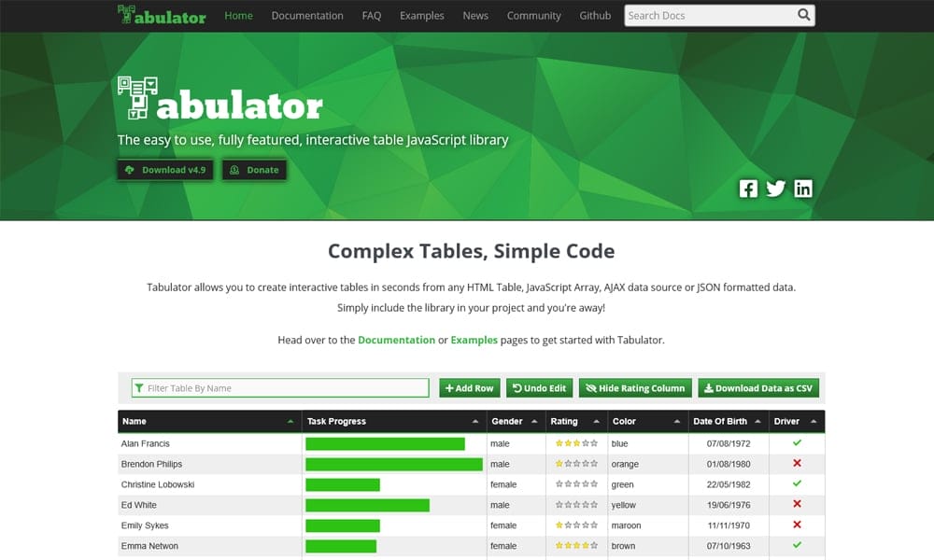Click Brendon Philips task progress bar
The image size is (934, 560).
(x=394, y=464)
